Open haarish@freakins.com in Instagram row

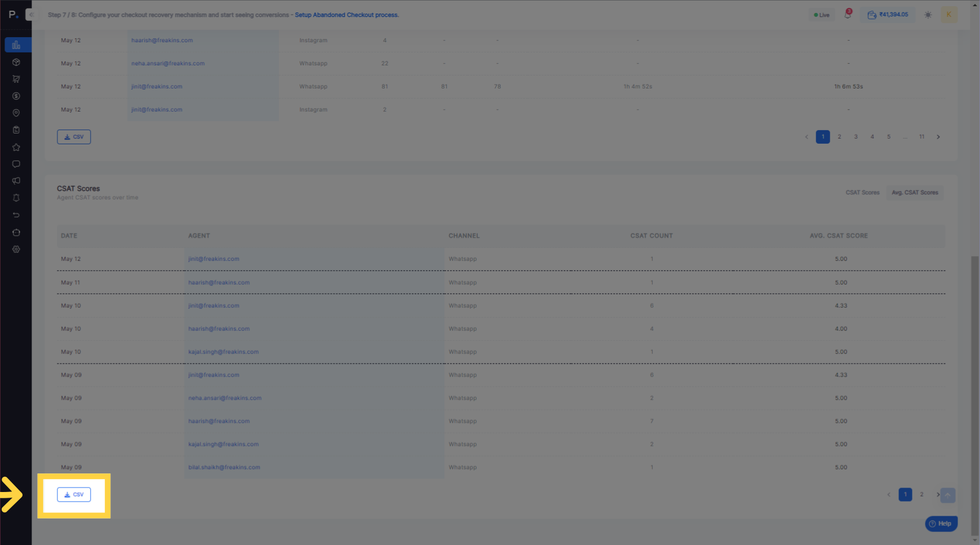click(162, 41)
